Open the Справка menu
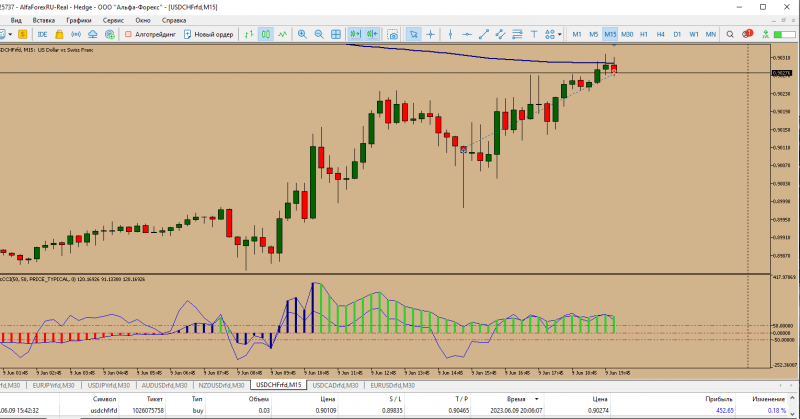This screenshot has width=800, height=419. [174, 20]
